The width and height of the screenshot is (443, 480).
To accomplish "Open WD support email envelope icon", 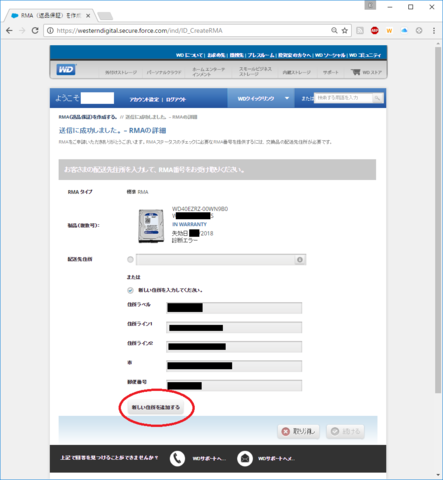I will point(245,459).
